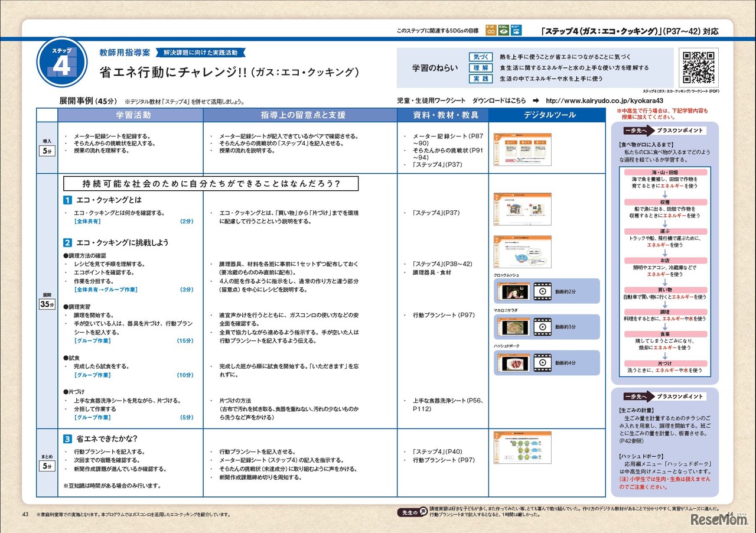This screenshot has width=756, height=533.
Task: Click the QR code for the worksheet PDF
Action: click(x=700, y=67)
